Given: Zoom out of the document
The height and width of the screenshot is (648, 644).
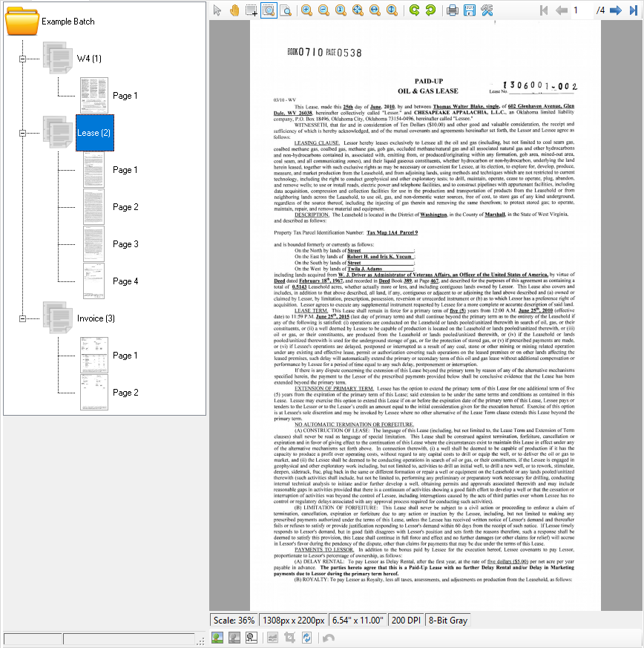Looking at the screenshot, I should [324, 10].
